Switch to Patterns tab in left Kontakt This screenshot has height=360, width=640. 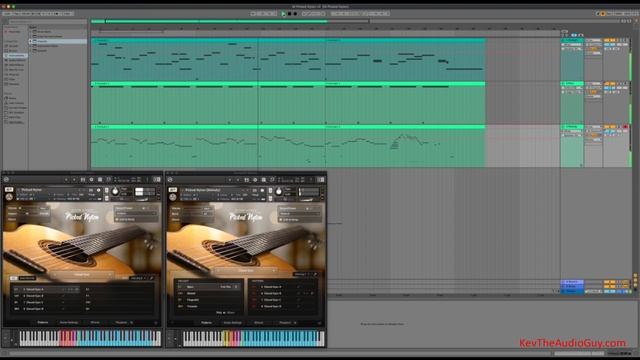coord(42,322)
